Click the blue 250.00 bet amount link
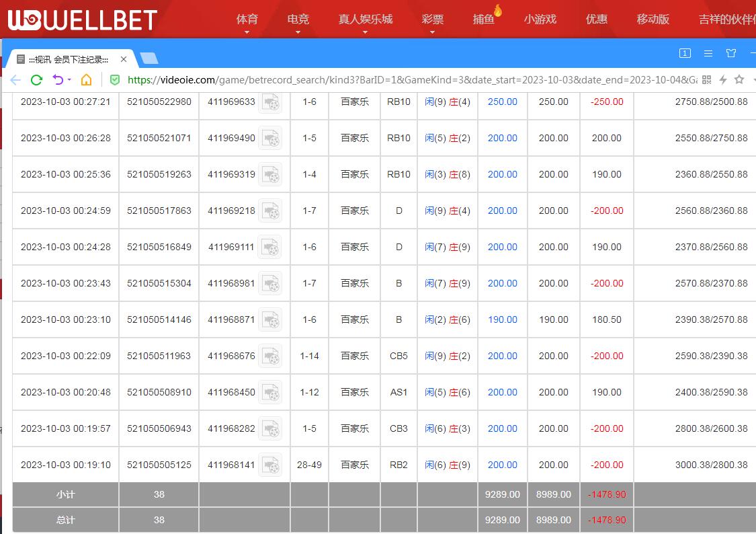756x534 pixels. pos(502,102)
